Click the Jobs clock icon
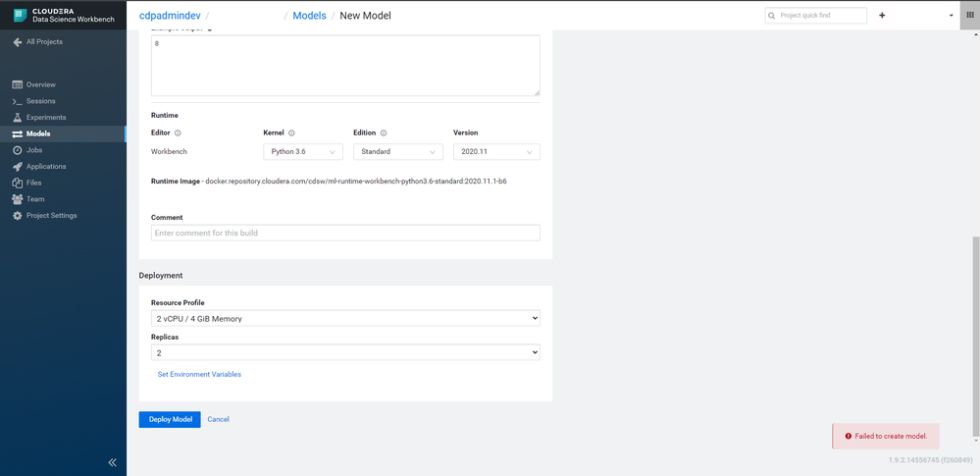 point(18,150)
